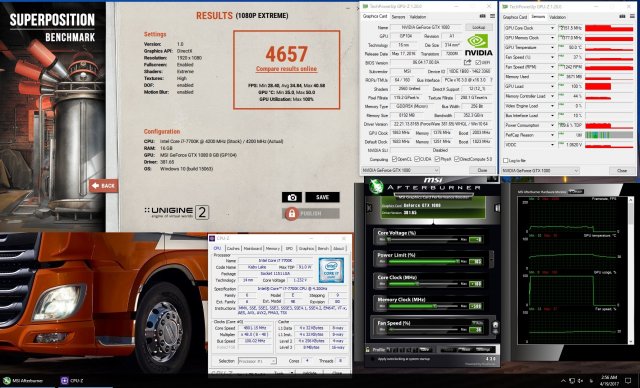Click the left side panel arrow in Afterburner
Image resolution: width=640 pixels, height=388 pixels.
369,208
